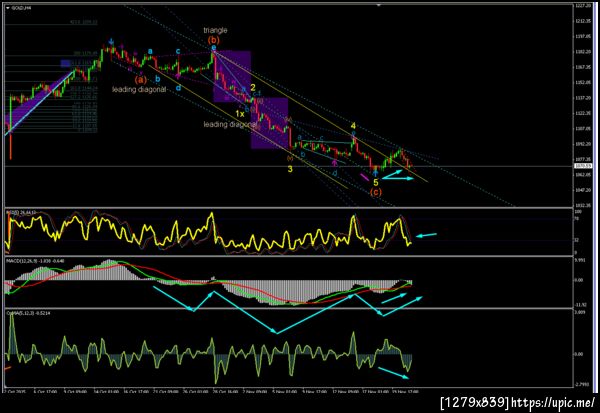Select the yellow wave 5 label
This screenshot has width=600, height=413.
[376, 182]
